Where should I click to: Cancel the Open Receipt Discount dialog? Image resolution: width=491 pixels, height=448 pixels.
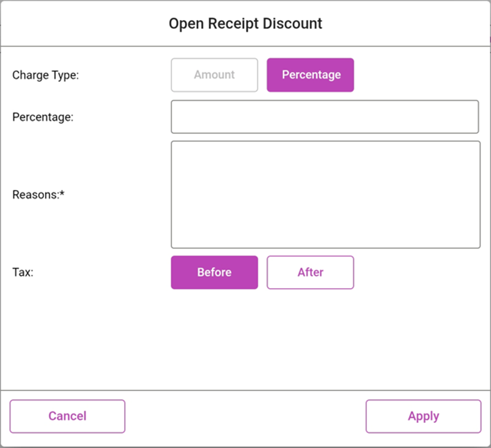pos(67,416)
